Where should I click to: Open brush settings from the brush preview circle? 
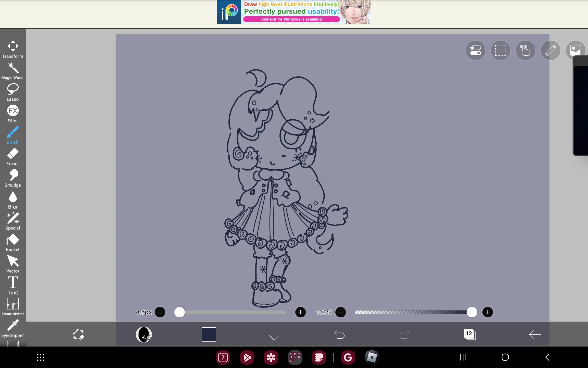(144, 335)
